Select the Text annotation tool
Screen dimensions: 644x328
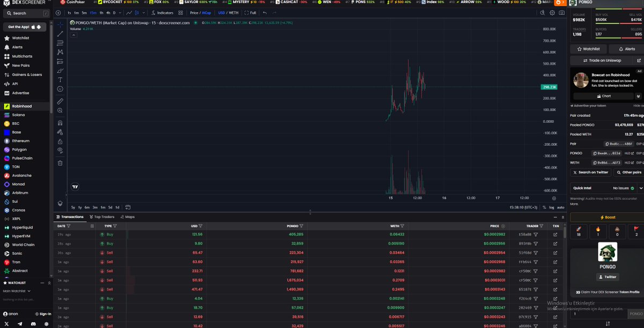pyautogui.click(x=60, y=79)
